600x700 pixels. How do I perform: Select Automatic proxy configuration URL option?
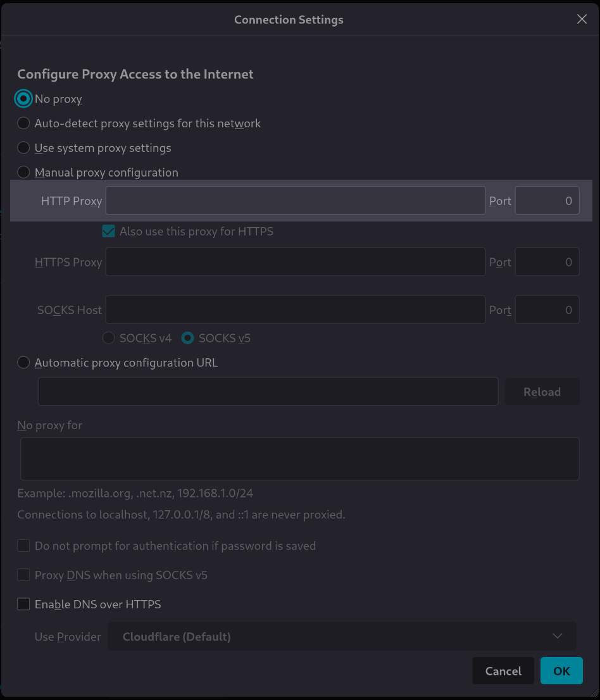click(x=23, y=362)
